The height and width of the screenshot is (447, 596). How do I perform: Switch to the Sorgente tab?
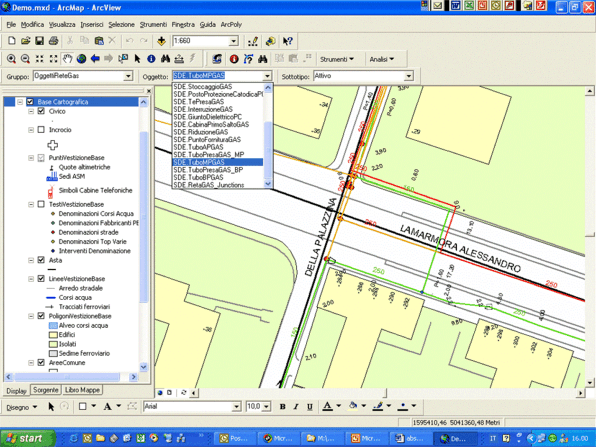pos(46,390)
